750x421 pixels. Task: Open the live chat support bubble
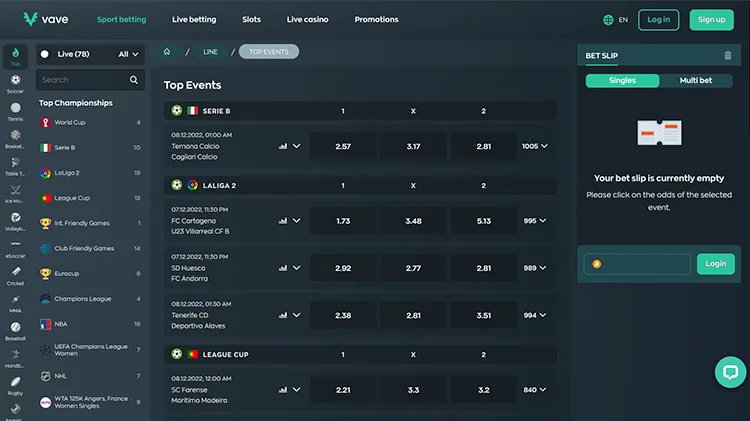(730, 372)
